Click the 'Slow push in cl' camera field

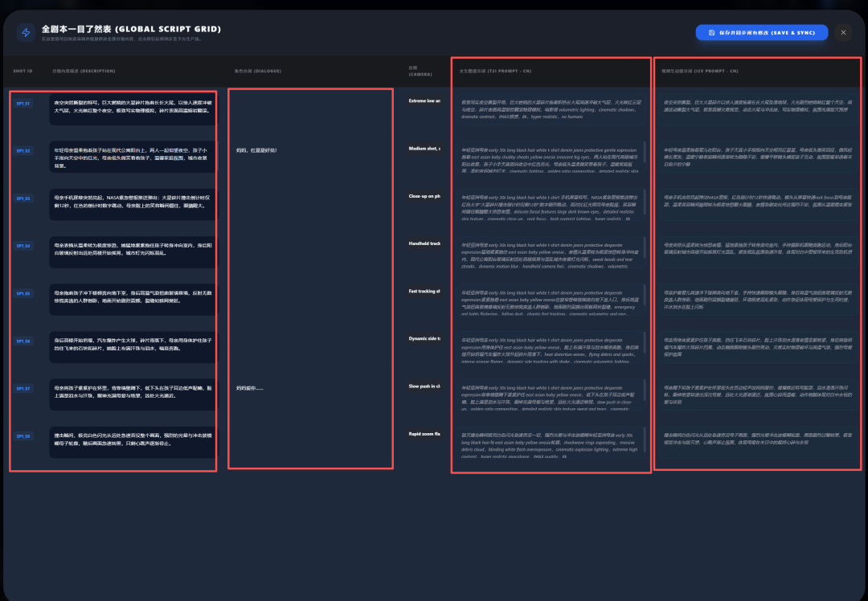(x=424, y=386)
